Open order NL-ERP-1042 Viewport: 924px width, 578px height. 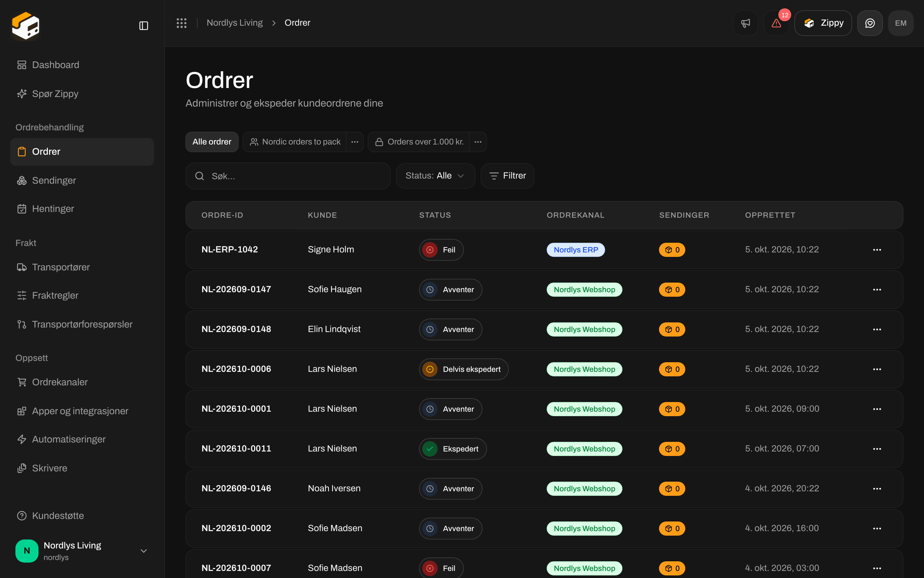229,250
